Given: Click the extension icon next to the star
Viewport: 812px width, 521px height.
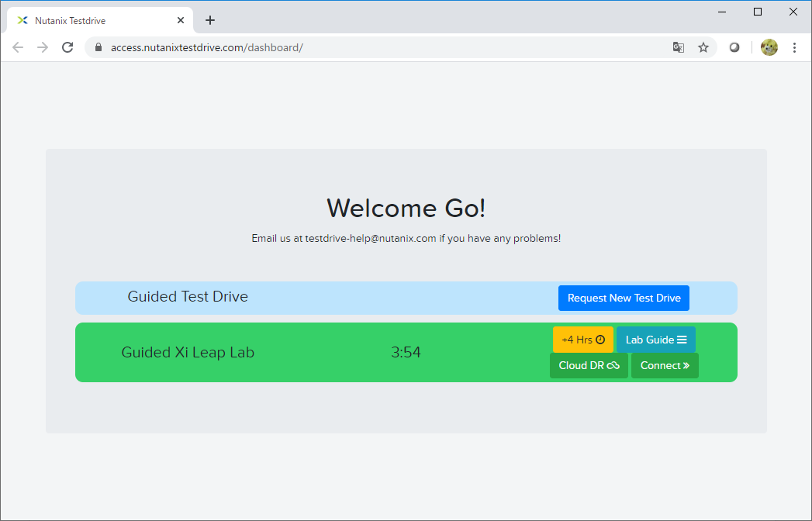Looking at the screenshot, I should [734, 47].
